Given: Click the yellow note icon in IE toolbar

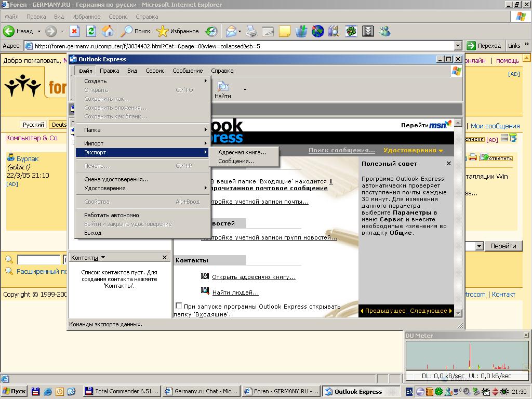Looking at the screenshot, I should click(284, 31).
